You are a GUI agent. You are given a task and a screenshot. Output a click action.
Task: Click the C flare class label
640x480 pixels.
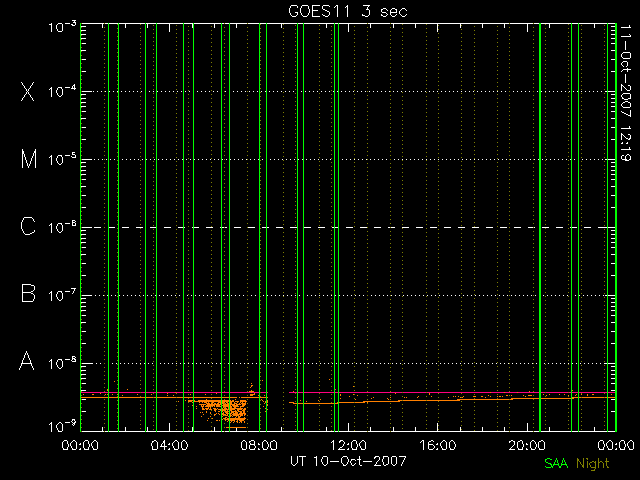(28, 226)
